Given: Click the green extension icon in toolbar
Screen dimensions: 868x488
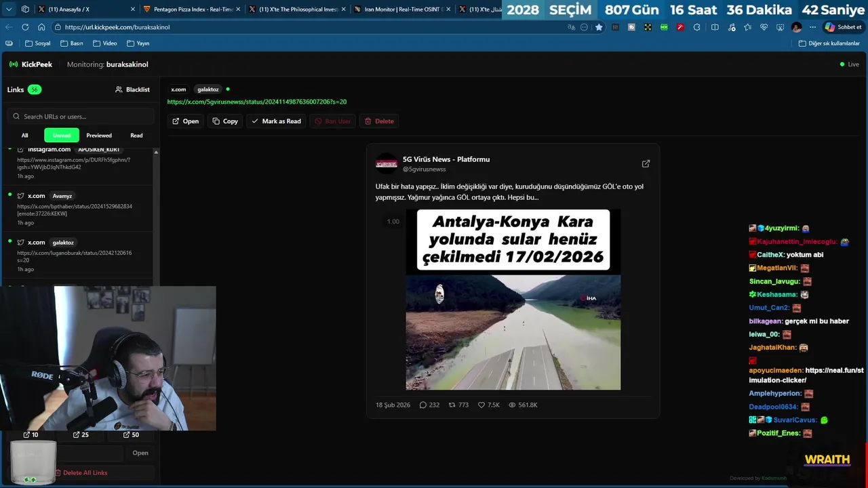Looking at the screenshot, I should tap(664, 27).
